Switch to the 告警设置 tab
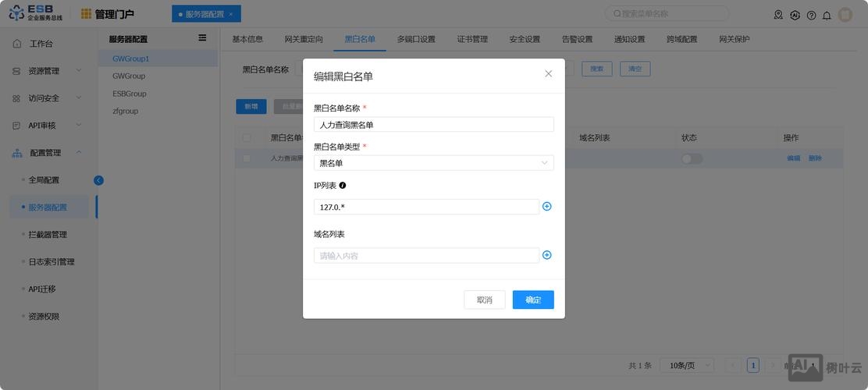Image resolution: width=868 pixels, height=390 pixels. pos(578,39)
